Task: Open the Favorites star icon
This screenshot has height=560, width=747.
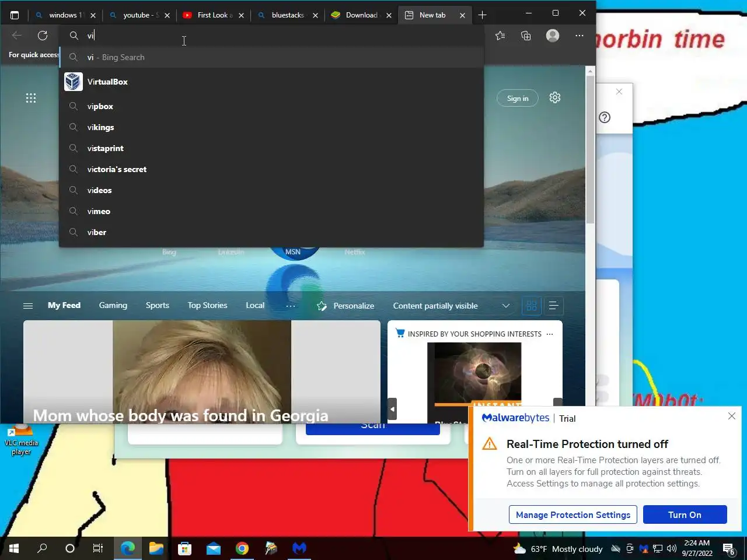Action: tap(500, 36)
